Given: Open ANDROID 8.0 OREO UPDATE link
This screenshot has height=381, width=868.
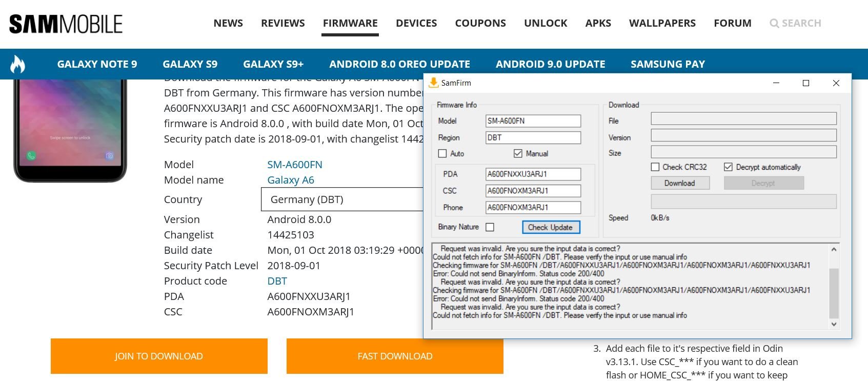Looking at the screenshot, I should pyautogui.click(x=399, y=64).
